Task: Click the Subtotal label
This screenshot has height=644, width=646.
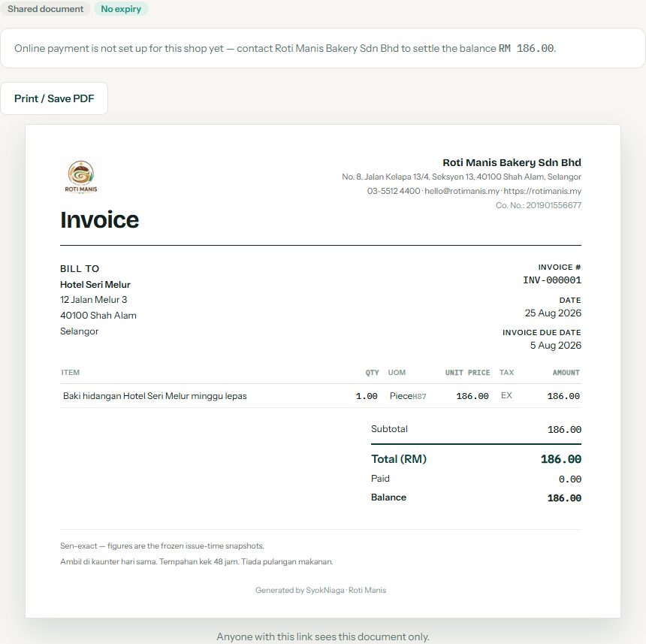Action: [x=389, y=429]
